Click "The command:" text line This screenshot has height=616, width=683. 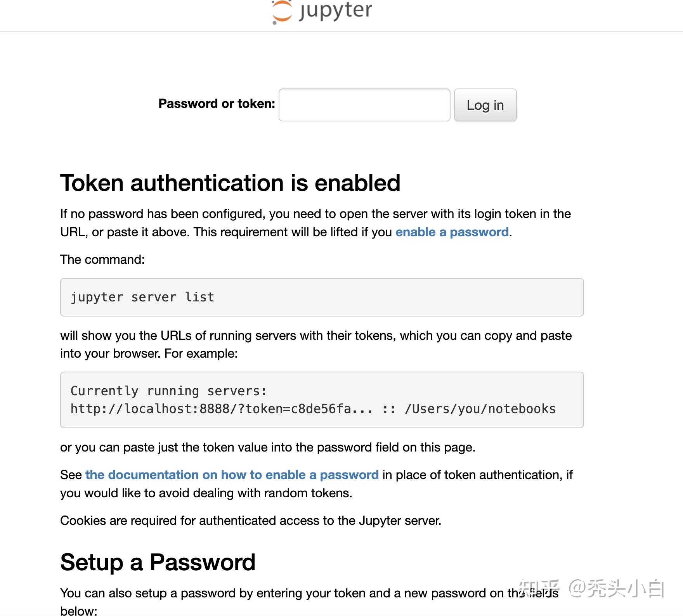click(102, 260)
